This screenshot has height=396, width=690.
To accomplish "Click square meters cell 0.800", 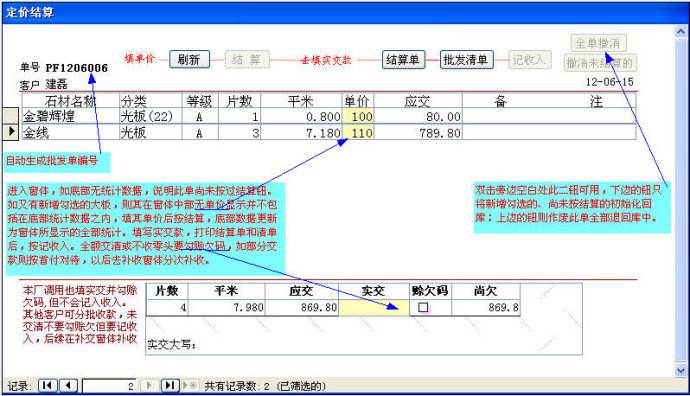I will [301, 117].
